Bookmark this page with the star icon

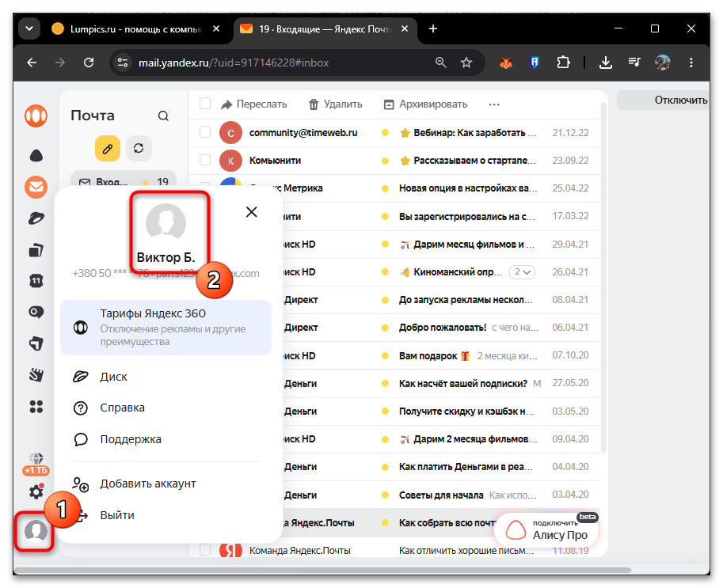(x=466, y=63)
